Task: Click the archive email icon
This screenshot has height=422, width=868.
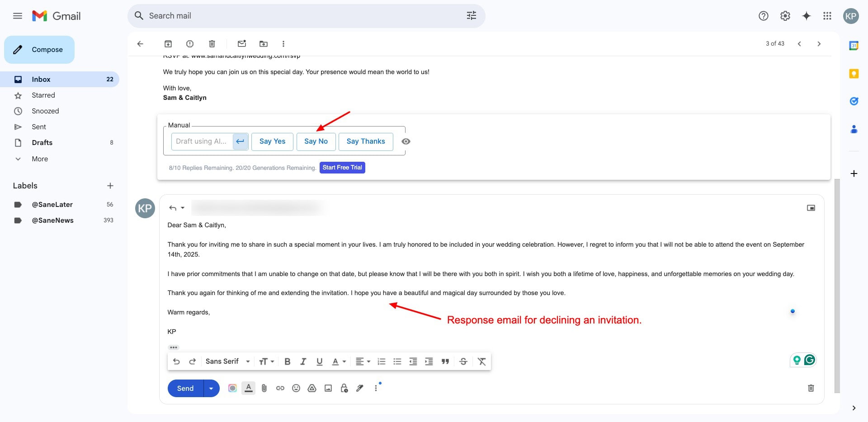Action: (168, 44)
